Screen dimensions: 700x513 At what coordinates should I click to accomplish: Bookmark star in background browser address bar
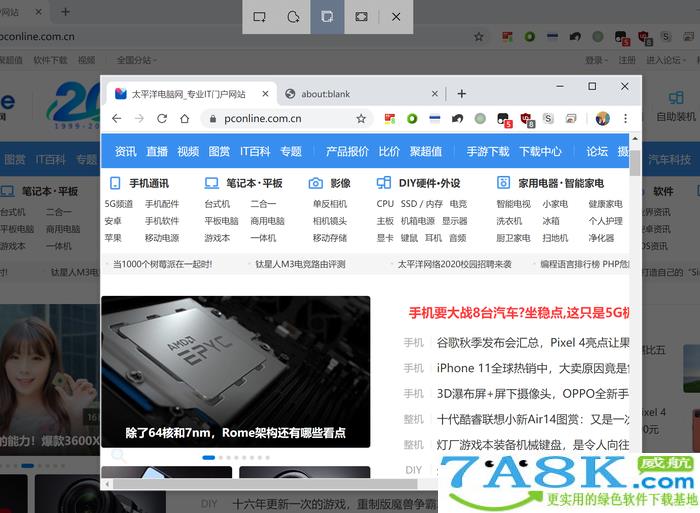[479, 37]
